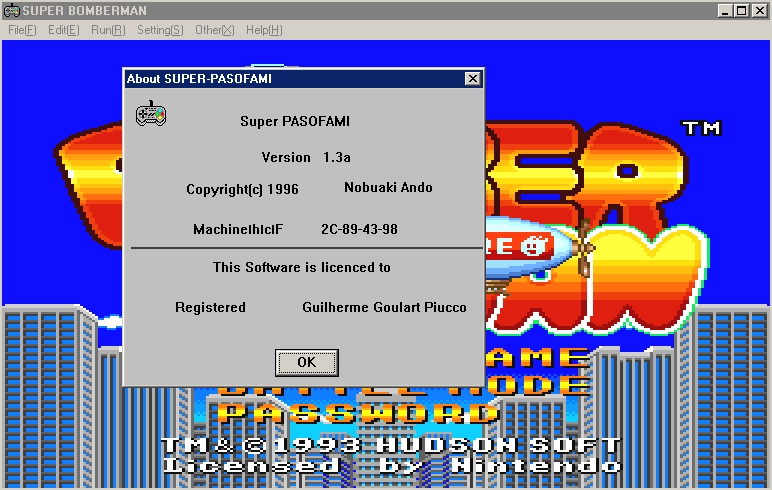Viewport: 772px width, 490px height.
Task: Click the OK button in About dialog
Action: point(306,362)
